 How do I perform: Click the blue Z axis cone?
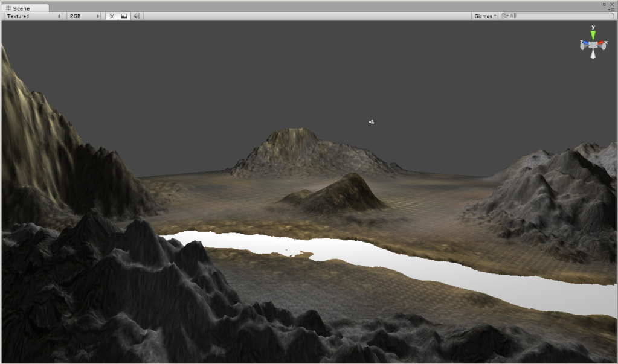point(585,43)
